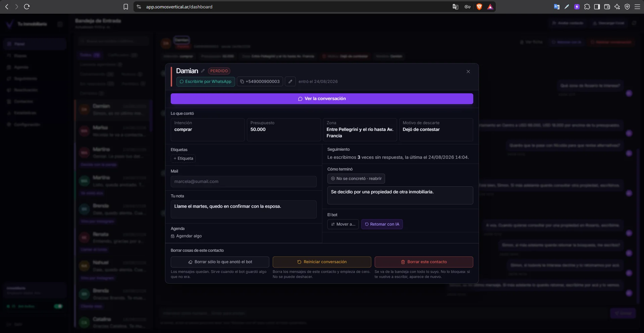Viewport: 644px width, 333px height.
Task: Edit the Cómo terminó reason text box
Action: pos(400,195)
